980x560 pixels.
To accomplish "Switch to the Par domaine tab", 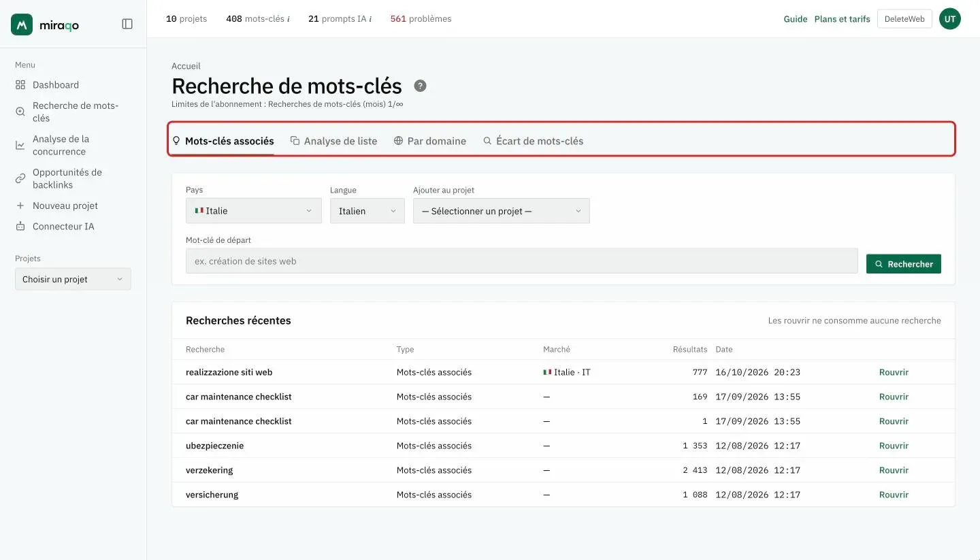I will click(430, 141).
